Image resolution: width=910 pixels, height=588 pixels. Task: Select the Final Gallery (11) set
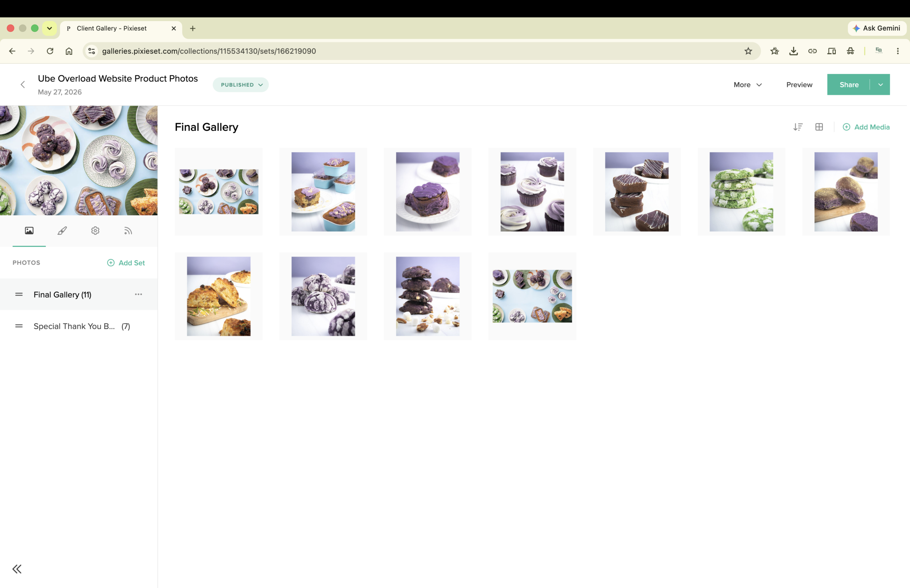(x=79, y=295)
